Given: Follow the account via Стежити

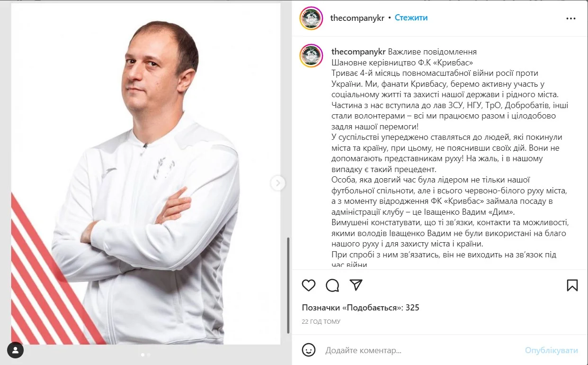Looking at the screenshot, I should [411, 18].
